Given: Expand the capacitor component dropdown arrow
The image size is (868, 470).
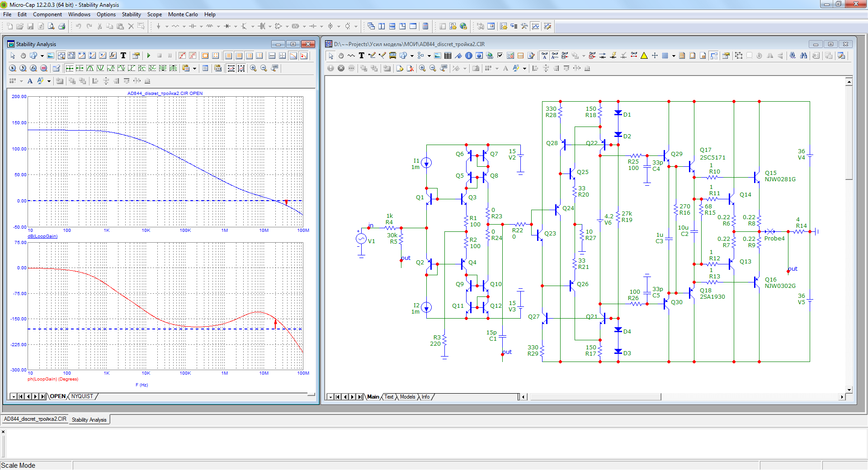Looking at the screenshot, I should (201, 26).
